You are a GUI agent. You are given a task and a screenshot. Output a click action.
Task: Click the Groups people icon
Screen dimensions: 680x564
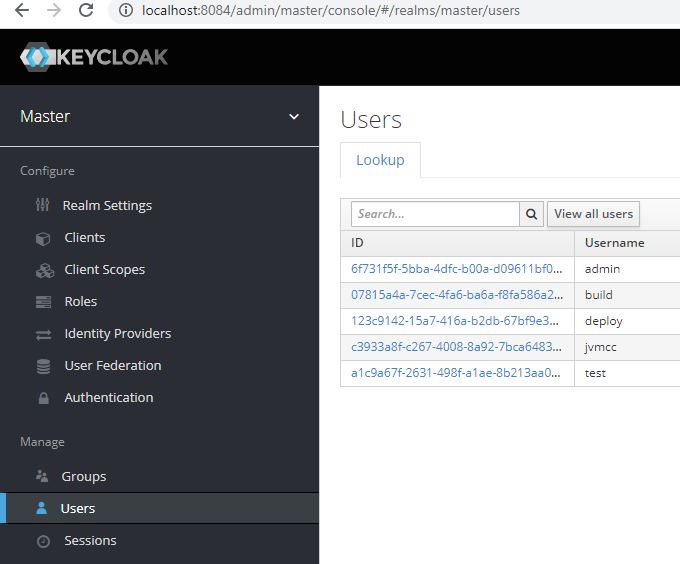[x=42, y=477]
